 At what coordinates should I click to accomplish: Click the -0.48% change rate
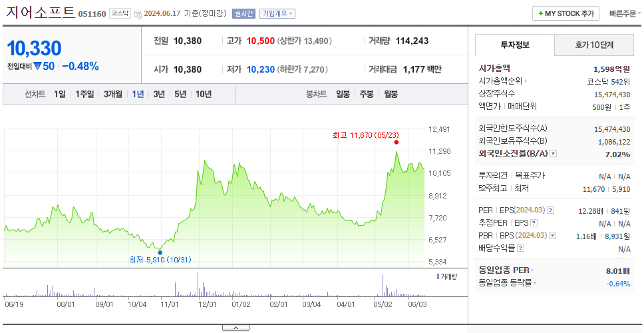coord(80,66)
